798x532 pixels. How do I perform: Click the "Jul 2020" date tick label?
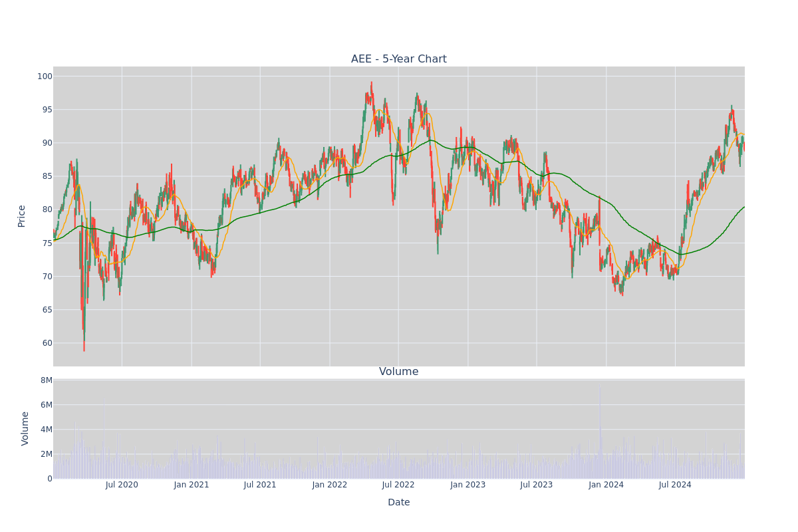tap(122, 485)
